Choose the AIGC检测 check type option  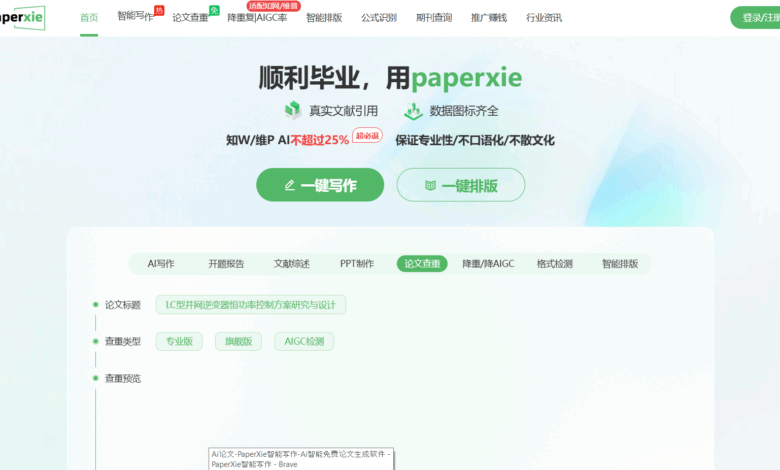point(304,341)
